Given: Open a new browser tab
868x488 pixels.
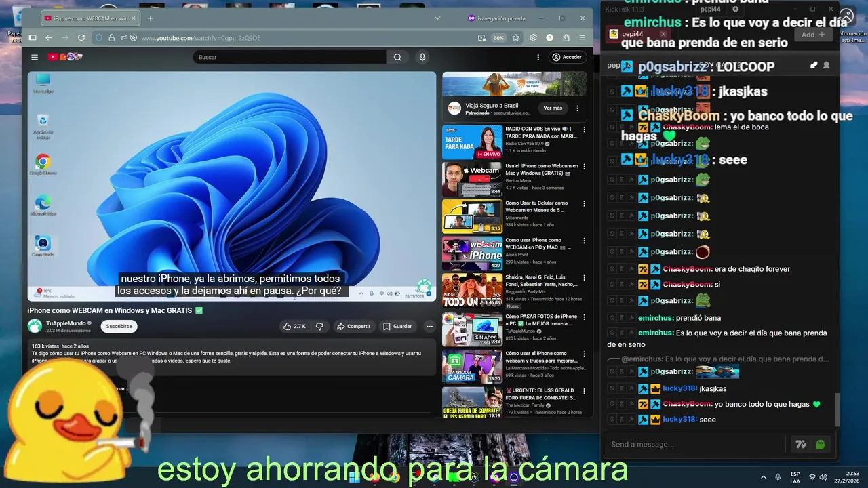Looking at the screenshot, I should coord(150,18).
